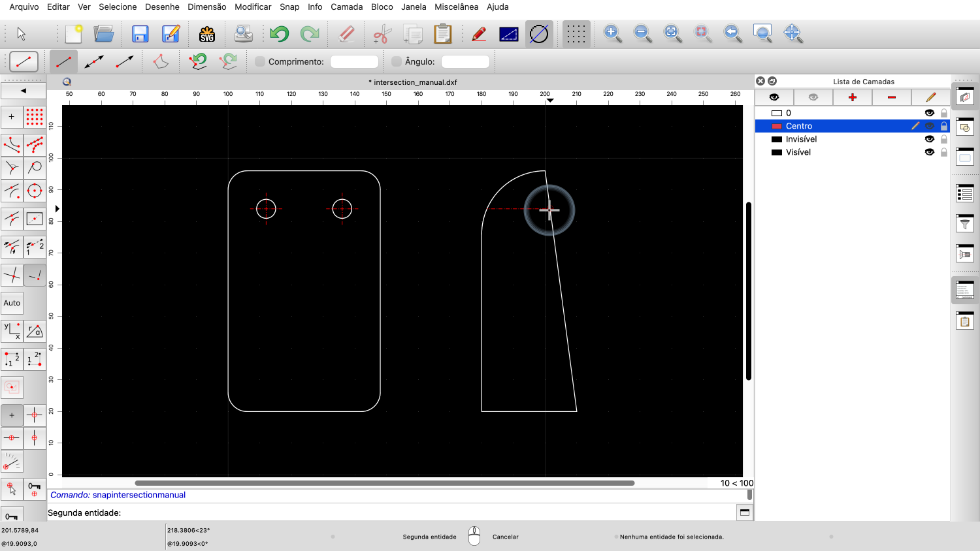Toggle the circle-with-line antialiasing icon
Screen dimensions: 980x551
click(539, 33)
